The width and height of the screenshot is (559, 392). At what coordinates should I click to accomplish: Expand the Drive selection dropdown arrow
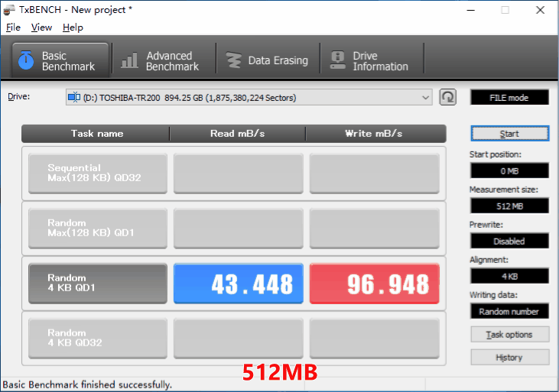point(425,97)
